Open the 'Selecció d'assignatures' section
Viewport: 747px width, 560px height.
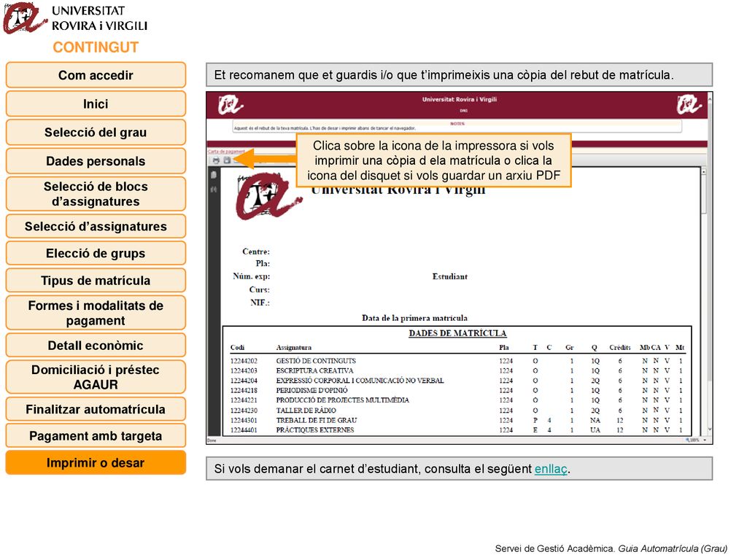point(96,226)
